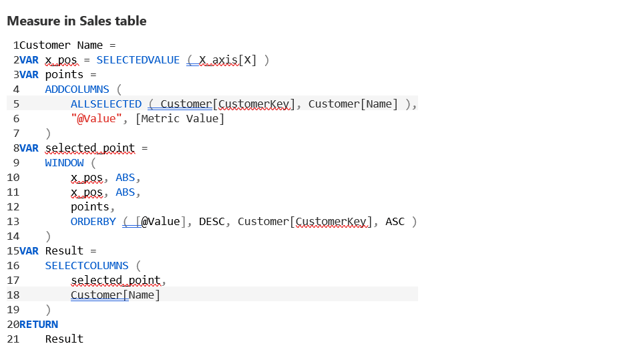Click the SELECTEDVALUE function on line 2

coord(138,60)
